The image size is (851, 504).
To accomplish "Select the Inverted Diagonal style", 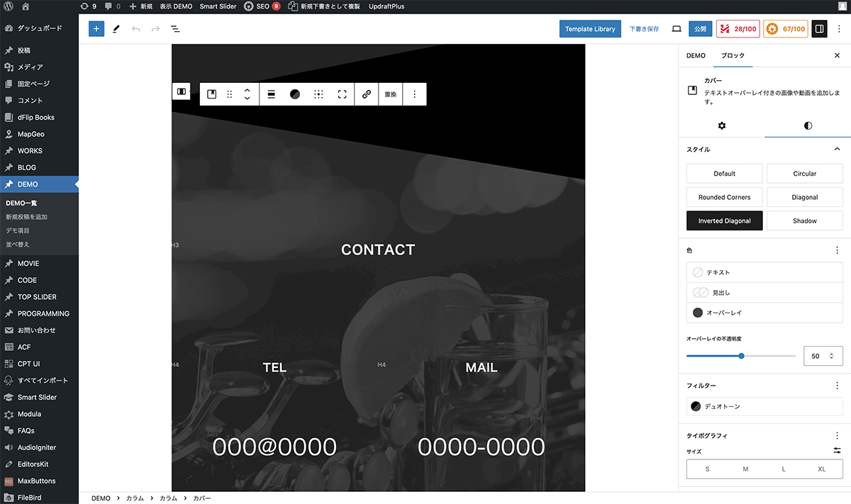I will pos(724,221).
